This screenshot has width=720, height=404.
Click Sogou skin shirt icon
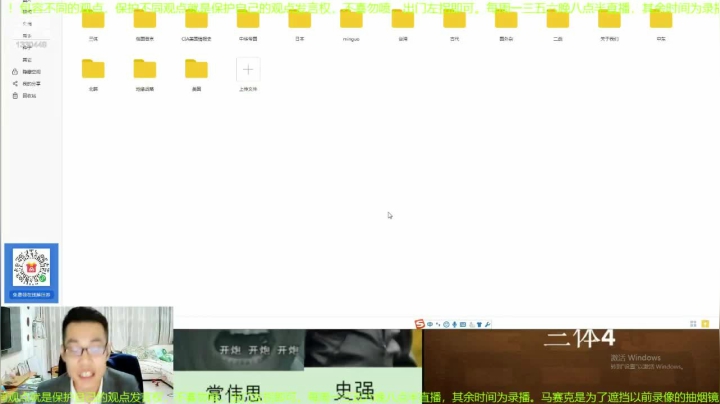click(x=479, y=324)
